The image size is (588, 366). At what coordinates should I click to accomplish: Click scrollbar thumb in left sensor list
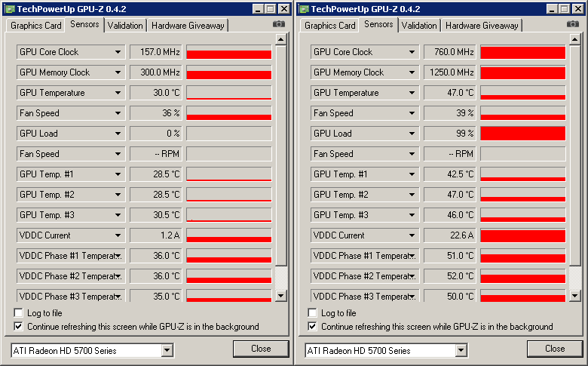pyautogui.click(x=281, y=155)
